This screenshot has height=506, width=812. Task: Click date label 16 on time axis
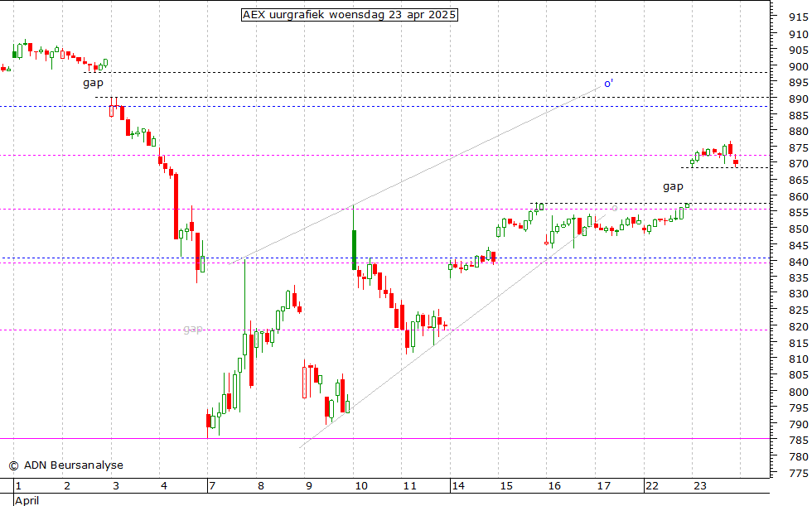pos(554,486)
